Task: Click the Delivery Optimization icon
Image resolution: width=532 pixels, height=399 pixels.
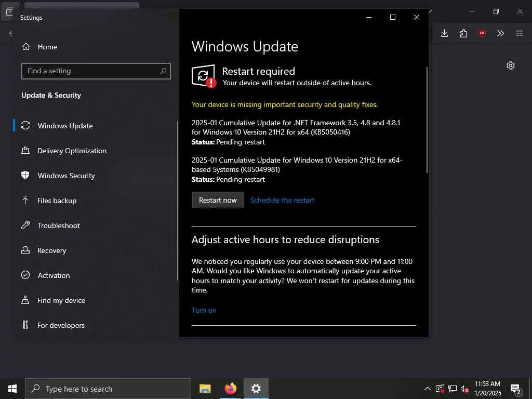Action: [25, 150]
